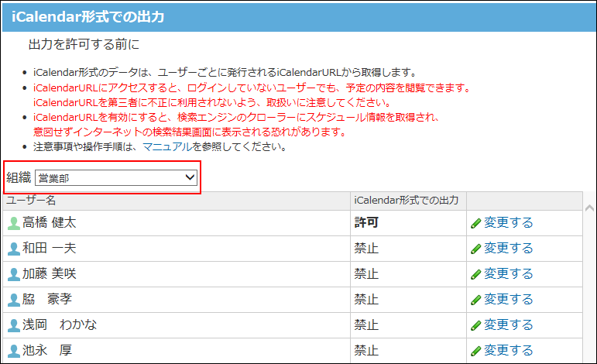Click the 出力を許可する前に heading
597x364 pixels.
tap(84, 45)
